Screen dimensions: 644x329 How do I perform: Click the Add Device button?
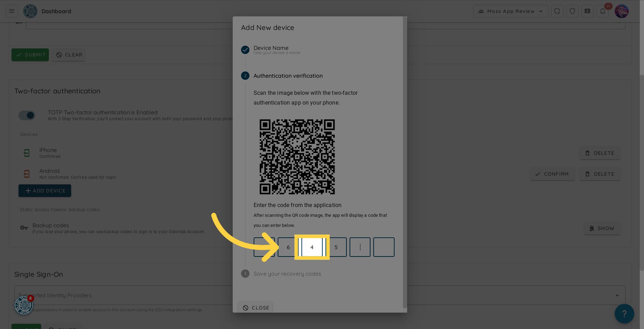click(45, 191)
